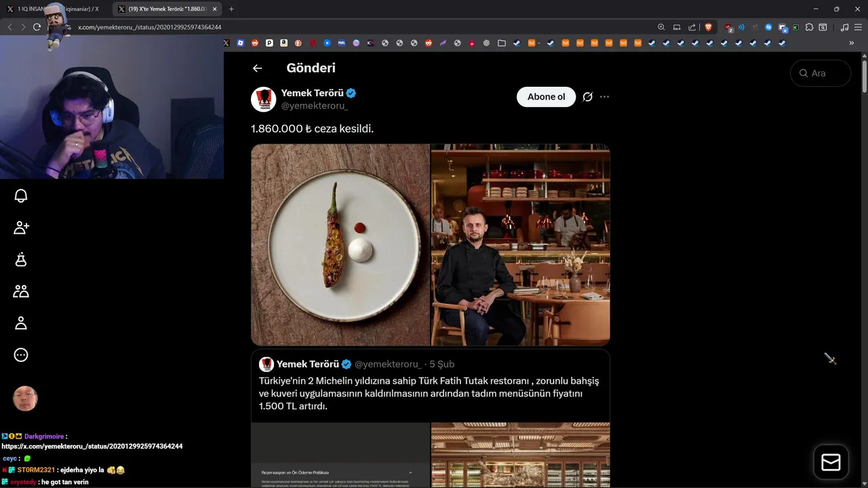Open the Bildirimler bell icon in sidebar
This screenshot has width=868, height=488.
[21, 196]
